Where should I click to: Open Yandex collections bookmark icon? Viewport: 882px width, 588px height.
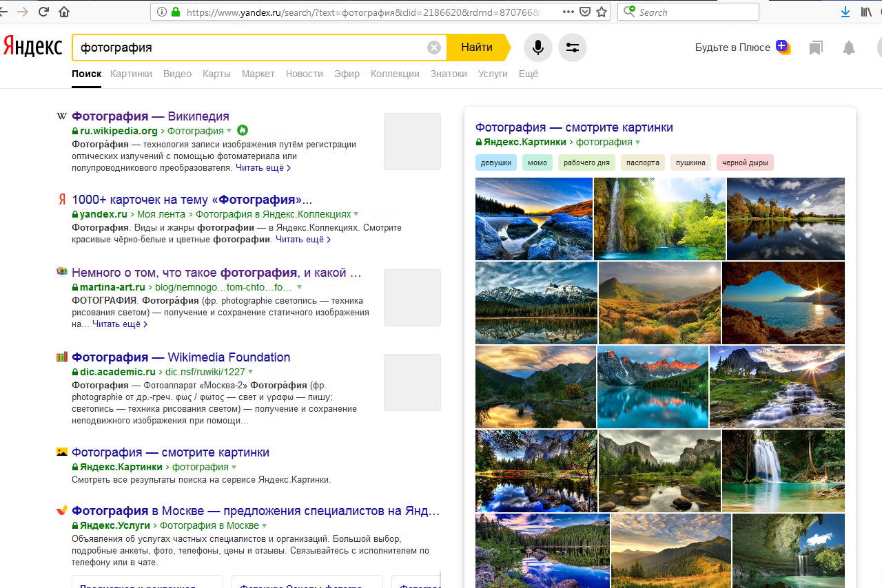(816, 48)
